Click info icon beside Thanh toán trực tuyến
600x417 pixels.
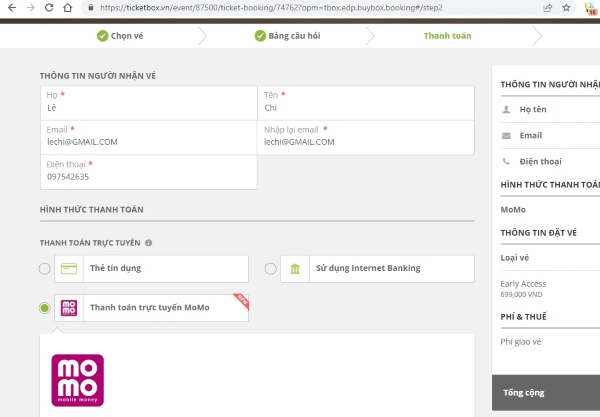pyautogui.click(x=149, y=242)
